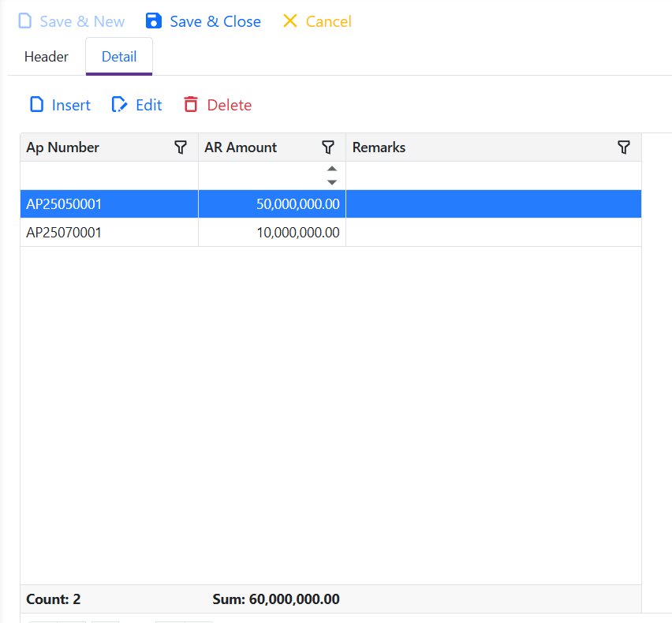Click the 50,000,000.00 amount cell
The height and width of the screenshot is (623, 672).
point(272,204)
